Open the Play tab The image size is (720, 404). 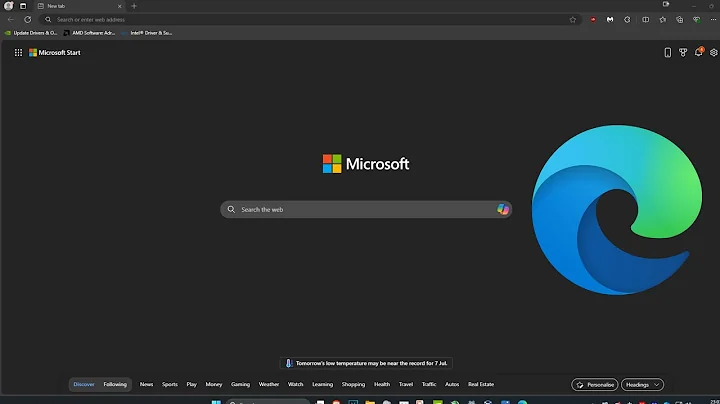(x=191, y=384)
